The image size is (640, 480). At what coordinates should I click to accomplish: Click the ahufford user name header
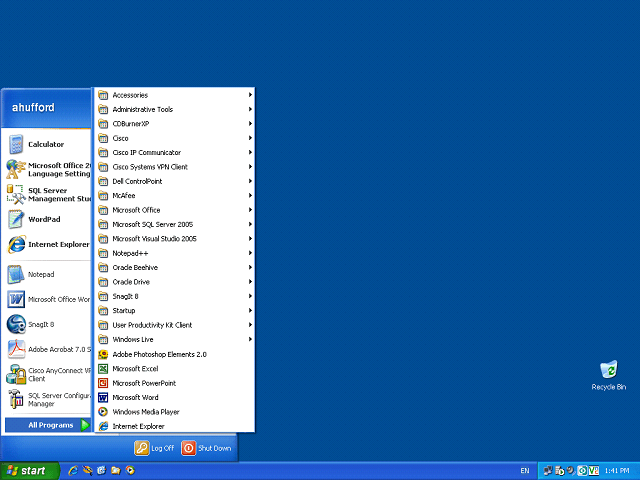[33, 108]
